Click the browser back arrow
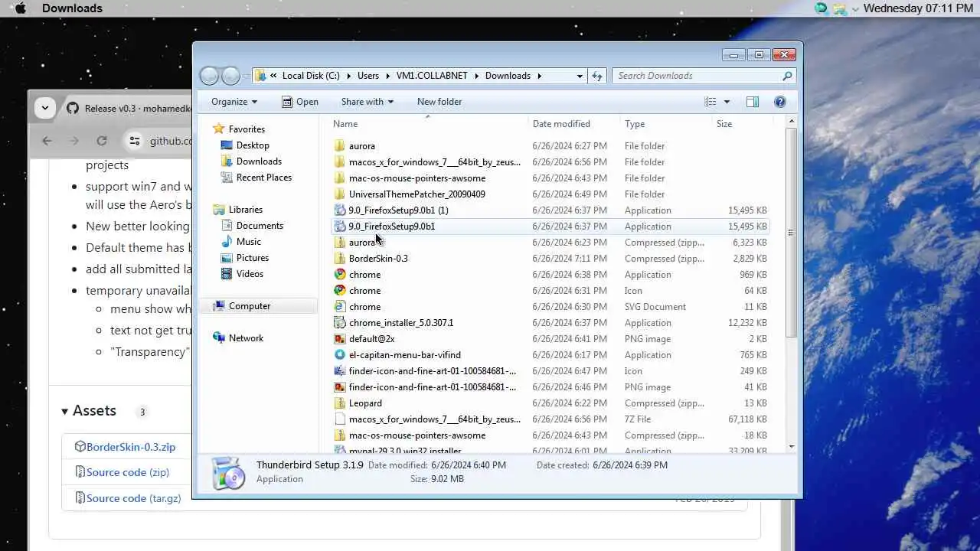This screenshot has height=551, width=980. point(47,141)
